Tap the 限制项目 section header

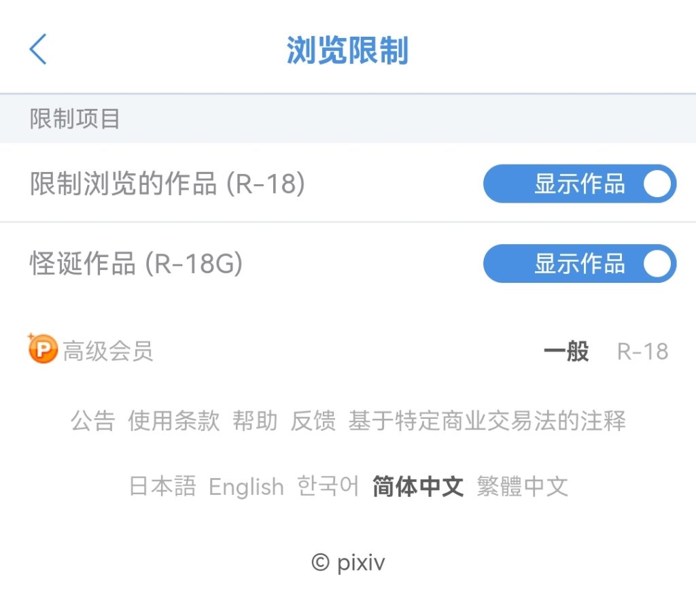point(75,119)
